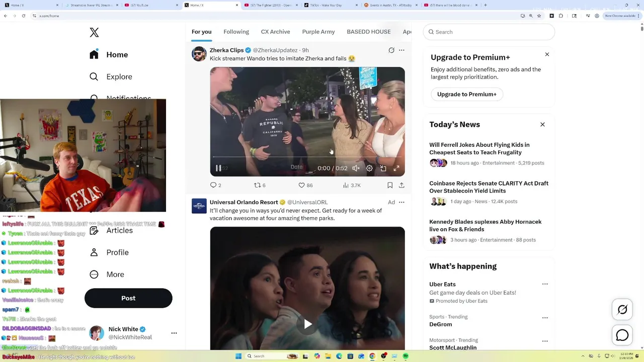Open a new browser tab
644x362 pixels.
[x=485, y=5]
